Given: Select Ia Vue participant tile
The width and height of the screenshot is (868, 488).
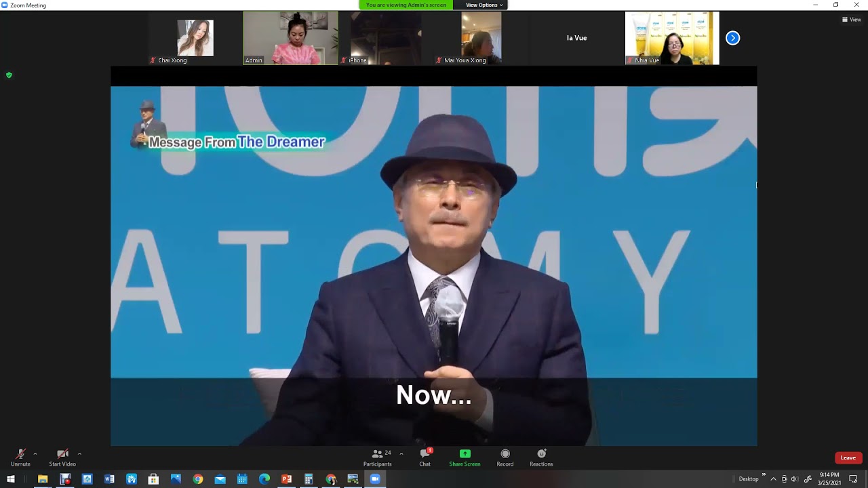Looking at the screenshot, I should tap(577, 38).
